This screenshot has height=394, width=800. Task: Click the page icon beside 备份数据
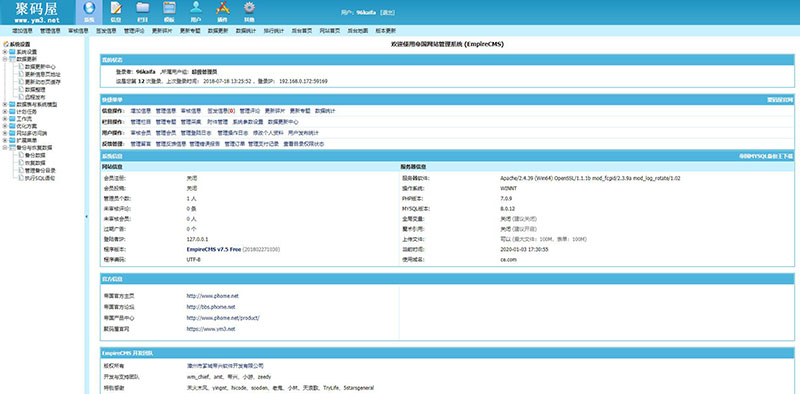tap(21, 155)
